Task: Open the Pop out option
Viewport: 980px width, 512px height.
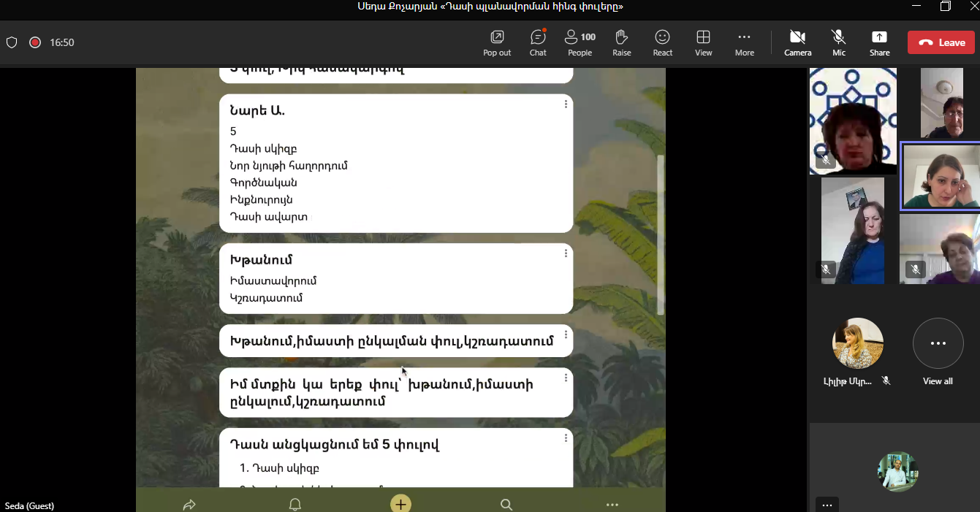Action: tap(497, 43)
